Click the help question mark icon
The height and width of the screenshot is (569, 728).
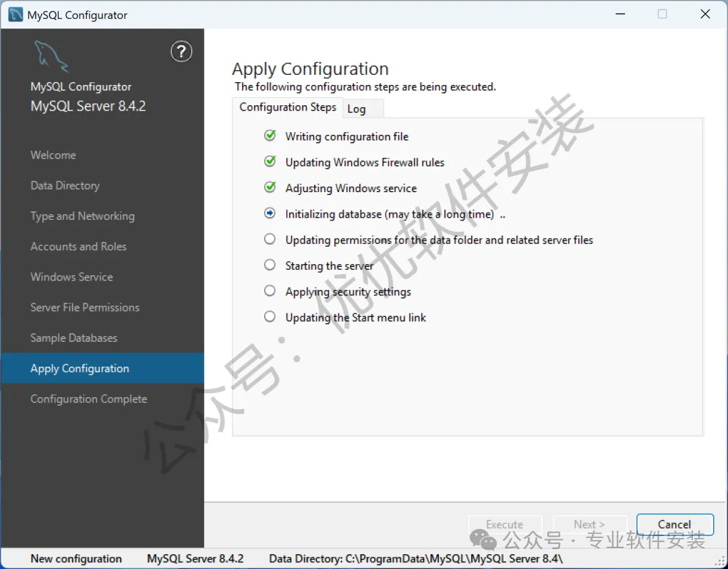[x=181, y=51]
